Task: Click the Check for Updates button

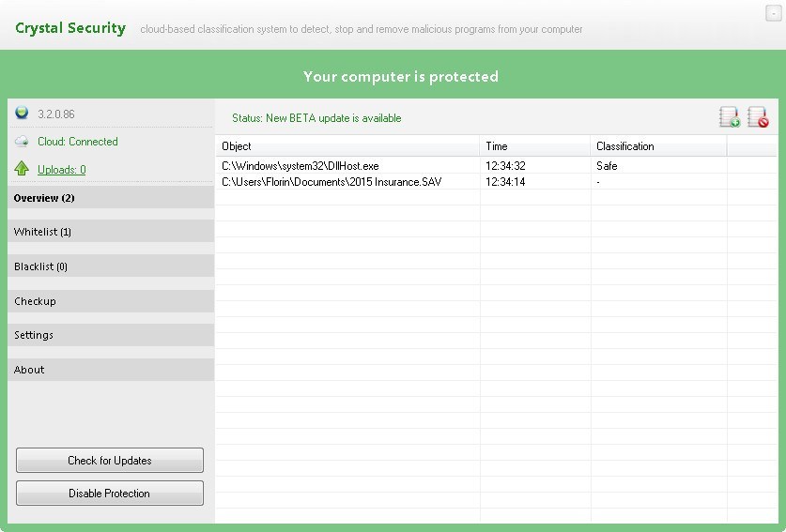Action: click(110, 461)
